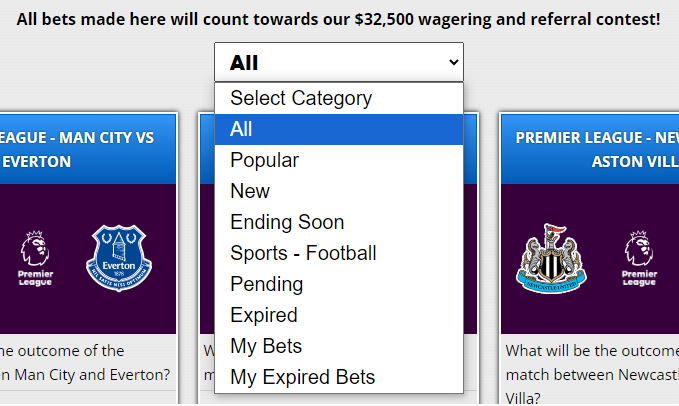
Task: Click the category dropdown chevron arrow
Action: coord(453,62)
